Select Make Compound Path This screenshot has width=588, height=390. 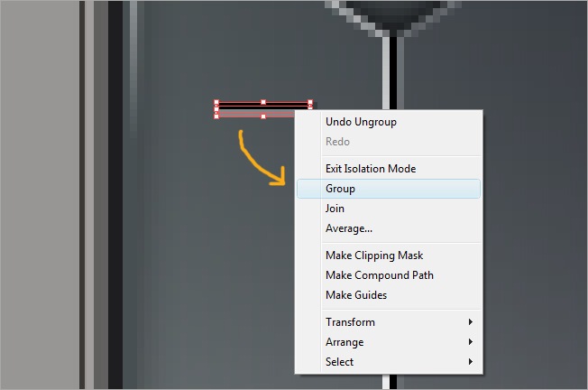pyautogui.click(x=389, y=275)
